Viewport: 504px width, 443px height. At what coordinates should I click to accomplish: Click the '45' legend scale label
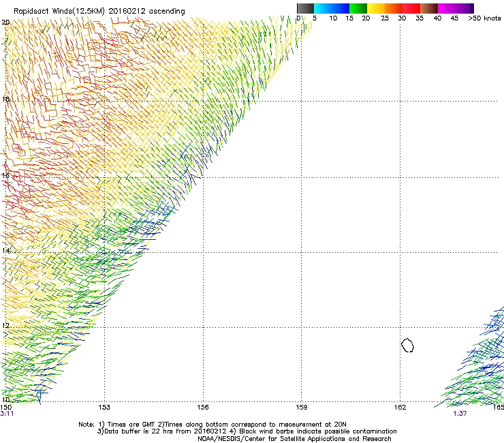click(454, 18)
